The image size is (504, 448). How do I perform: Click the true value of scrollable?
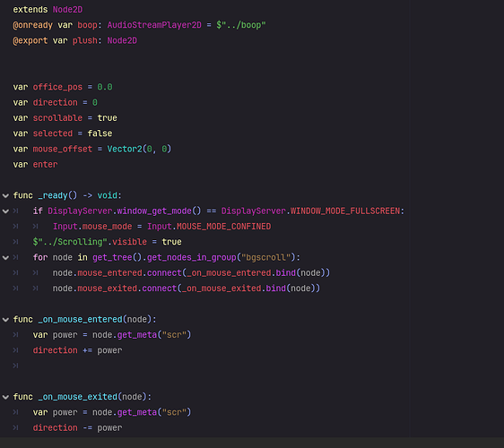pyautogui.click(x=108, y=118)
